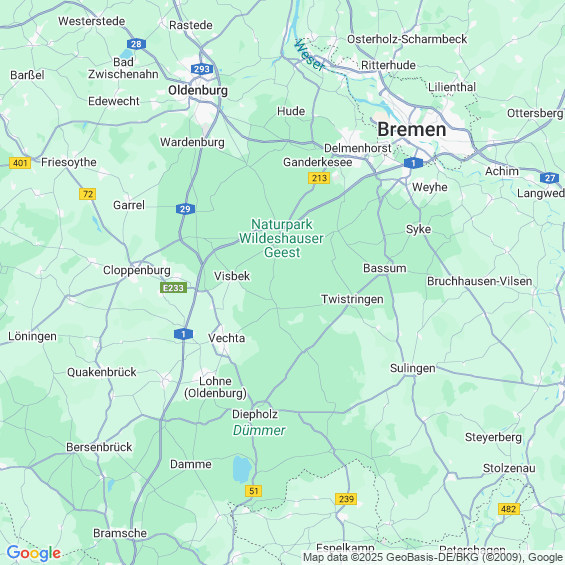Click the A1 shield near Vechta

point(183,334)
